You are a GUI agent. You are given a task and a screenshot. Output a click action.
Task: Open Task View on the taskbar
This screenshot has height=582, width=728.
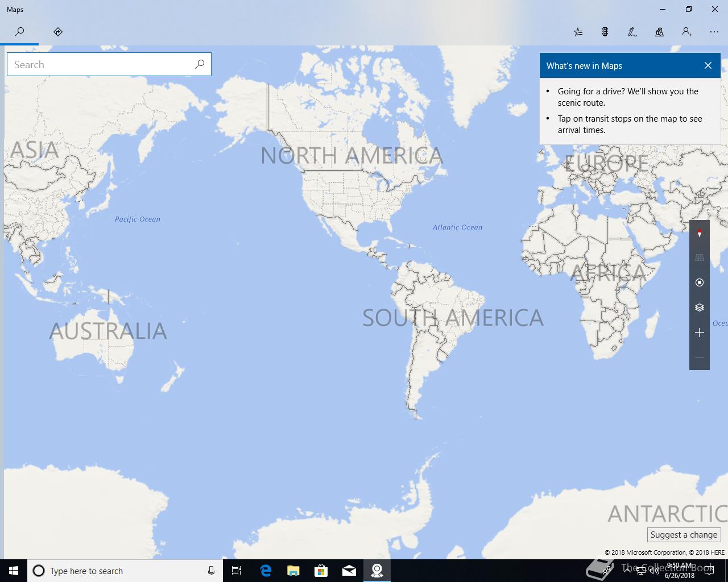(237, 571)
